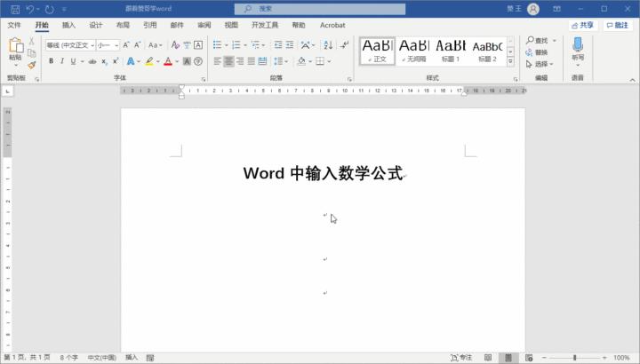
Task: Apply superscript formatting
Action: click(x=116, y=61)
